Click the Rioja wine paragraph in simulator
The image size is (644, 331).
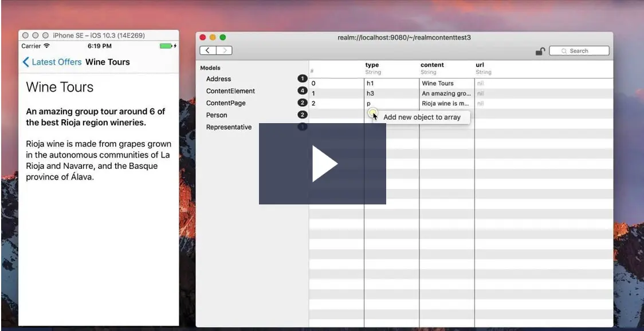point(99,160)
